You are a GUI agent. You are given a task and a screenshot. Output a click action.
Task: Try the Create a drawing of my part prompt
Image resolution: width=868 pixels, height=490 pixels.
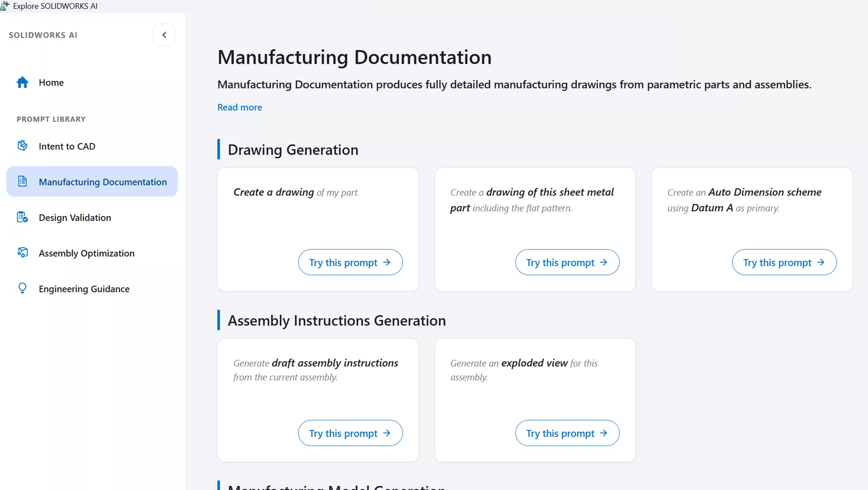[350, 262]
